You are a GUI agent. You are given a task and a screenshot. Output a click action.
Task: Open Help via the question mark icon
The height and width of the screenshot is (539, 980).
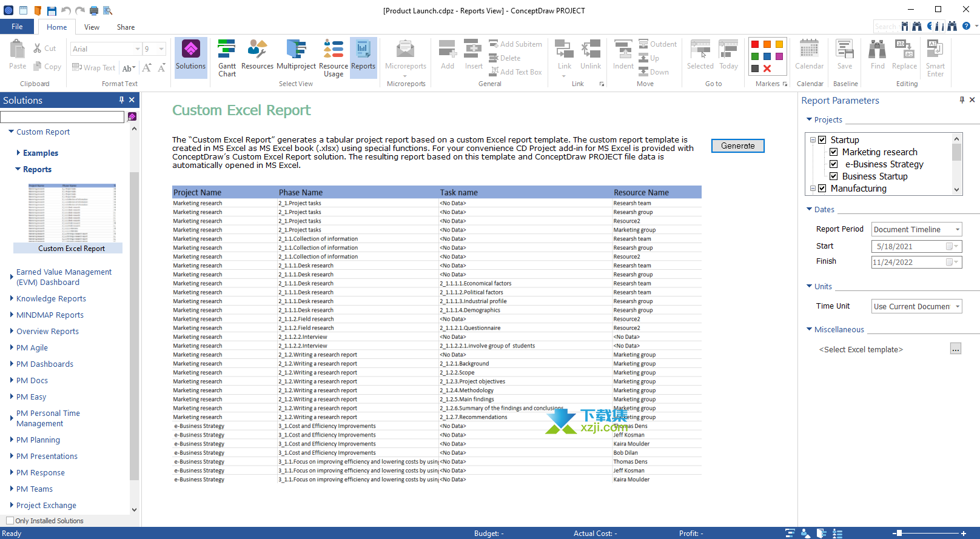tap(966, 26)
